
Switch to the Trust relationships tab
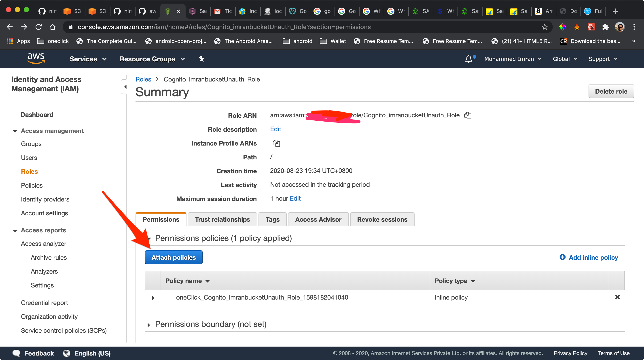pos(222,219)
